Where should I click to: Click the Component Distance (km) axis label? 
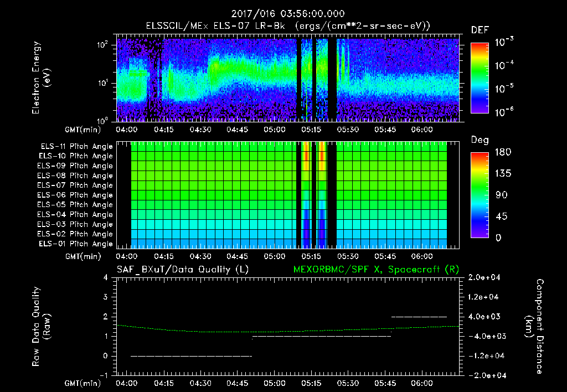pos(534,327)
